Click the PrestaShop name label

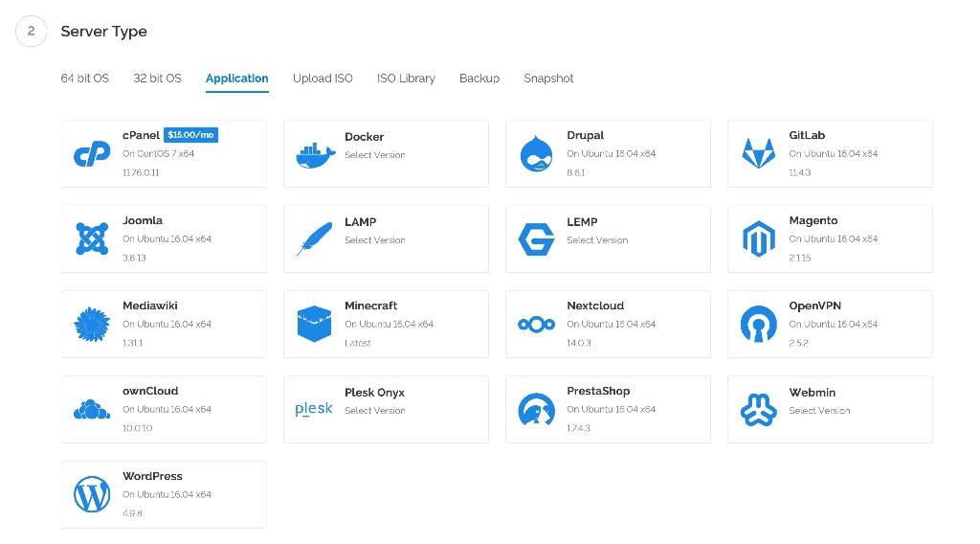click(598, 391)
